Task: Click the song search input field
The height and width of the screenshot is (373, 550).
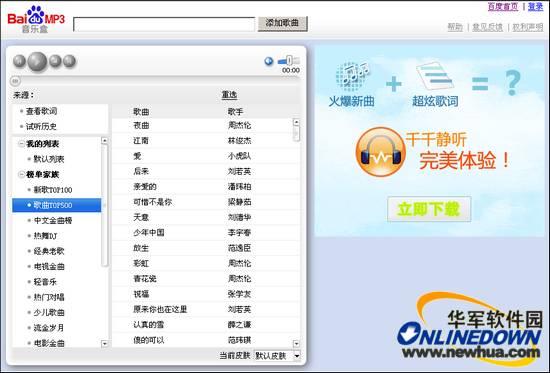Action: click(164, 25)
